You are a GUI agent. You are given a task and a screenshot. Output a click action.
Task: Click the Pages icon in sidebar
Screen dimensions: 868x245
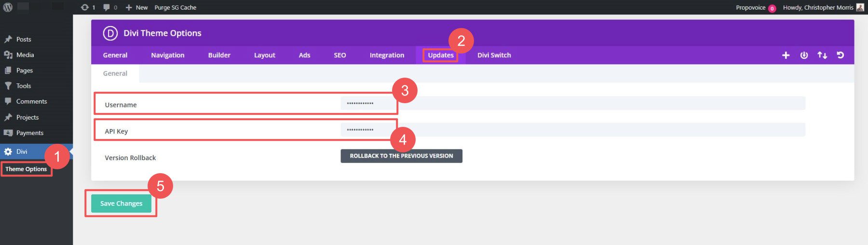8,70
